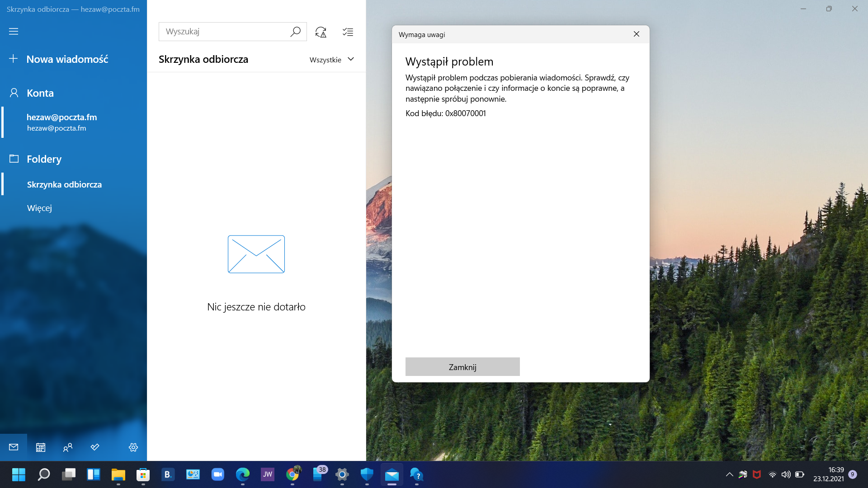Expand Więcej folders list
Image resolution: width=868 pixels, height=488 pixels.
point(39,208)
